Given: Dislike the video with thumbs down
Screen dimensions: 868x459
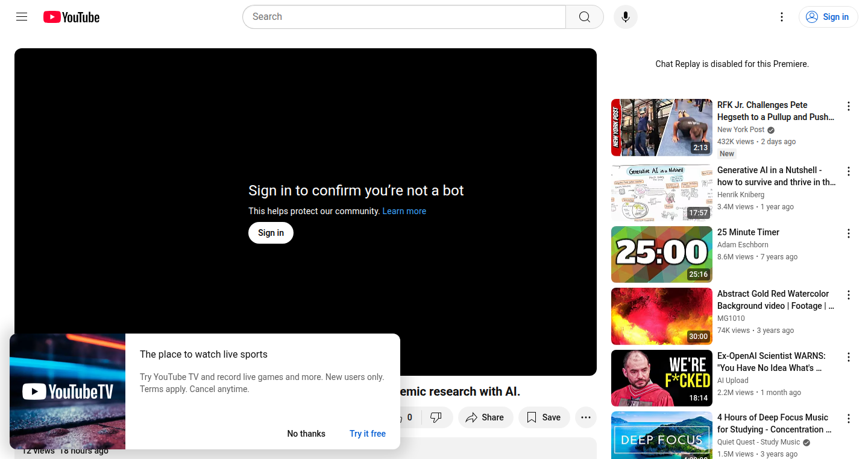Looking at the screenshot, I should pyautogui.click(x=436, y=417).
